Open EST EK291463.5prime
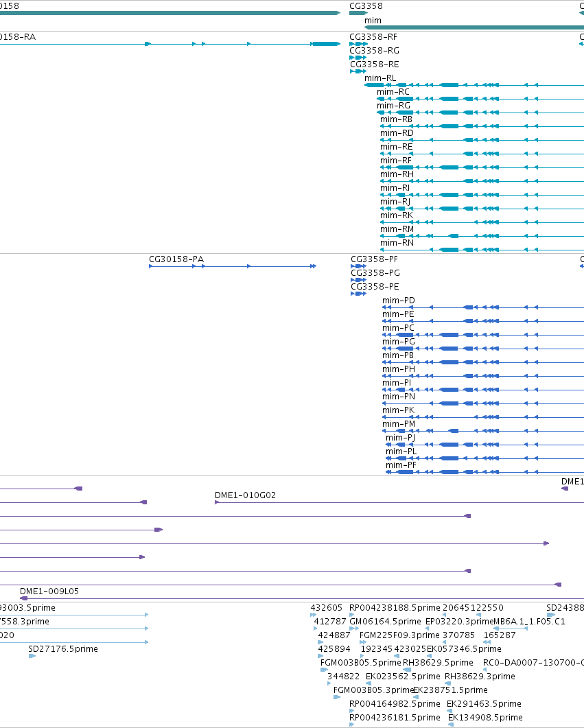584x728 pixels. coord(484,704)
